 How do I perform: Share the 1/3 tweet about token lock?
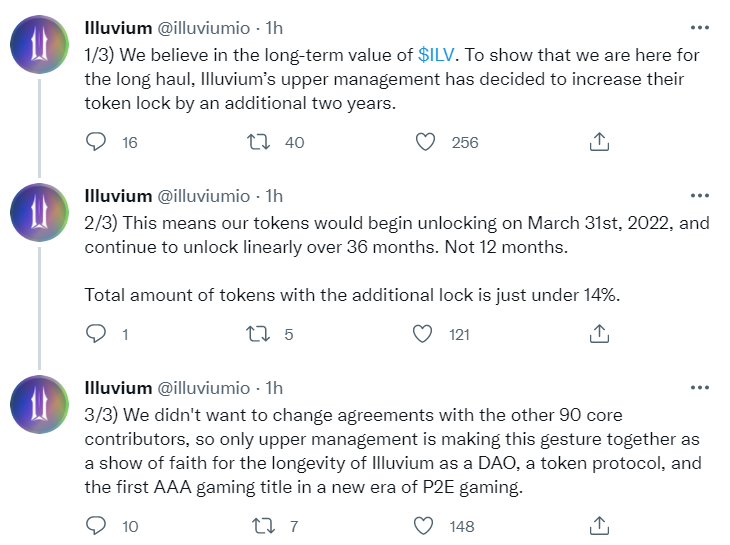(x=599, y=142)
